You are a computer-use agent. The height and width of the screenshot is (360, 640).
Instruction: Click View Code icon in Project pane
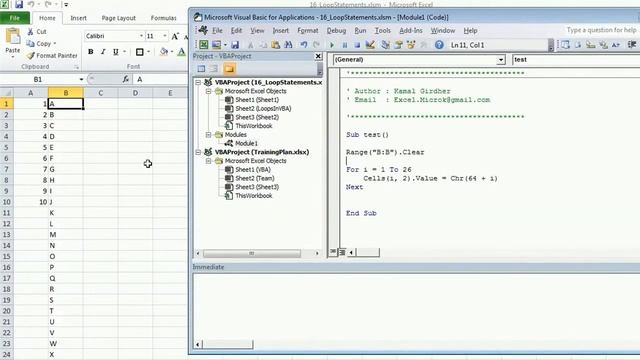201,69
